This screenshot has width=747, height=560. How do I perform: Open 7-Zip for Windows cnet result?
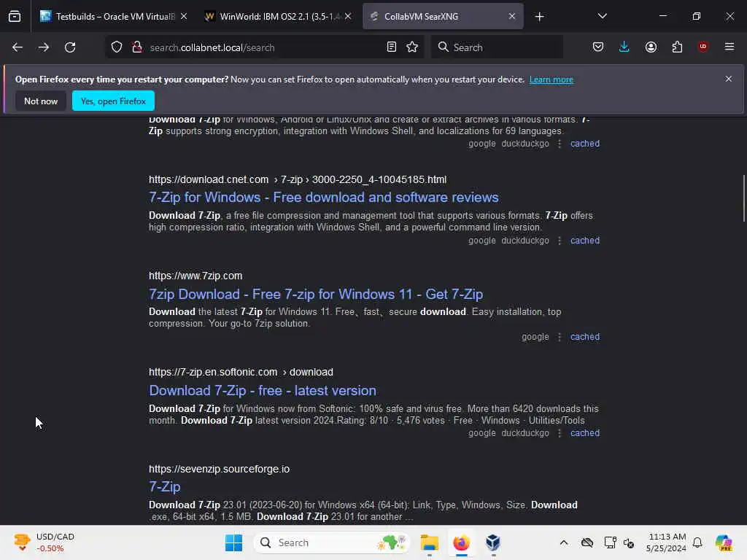[324, 197]
